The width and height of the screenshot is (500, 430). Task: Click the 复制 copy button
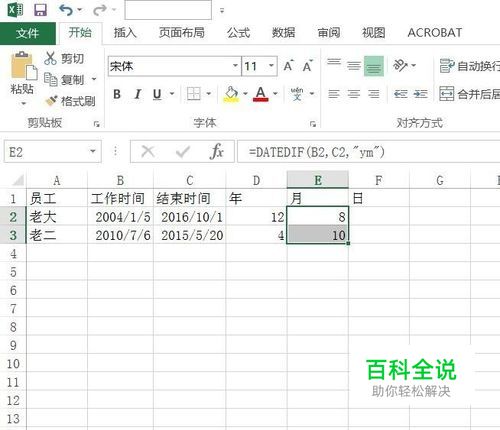coord(64,80)
